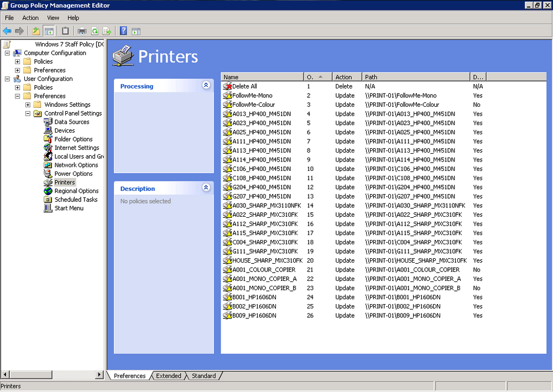Go up one level with folder icon
The height and width of the screenshot is (392, 553).
click(x=36, y=31)
